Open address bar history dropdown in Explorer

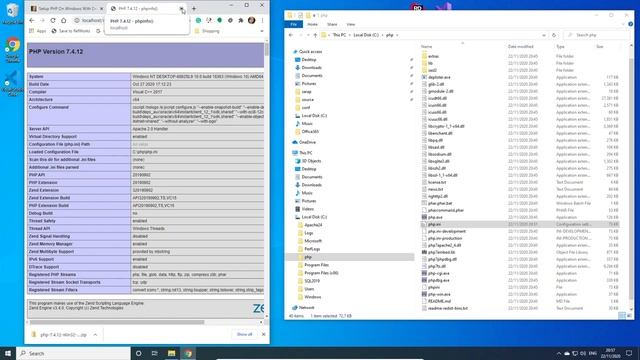(544, 35)
